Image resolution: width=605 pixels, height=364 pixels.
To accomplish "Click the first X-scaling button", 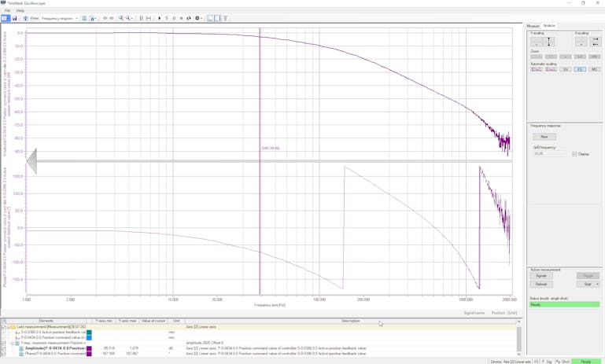I will pos(581,42).
